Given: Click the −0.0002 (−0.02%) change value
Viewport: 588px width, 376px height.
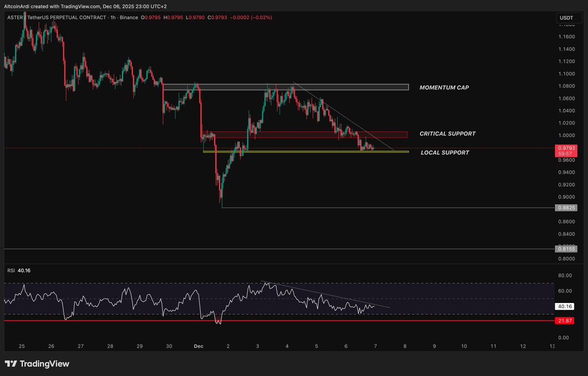Looking at the screenshot, I should click(x=251, y=18).
